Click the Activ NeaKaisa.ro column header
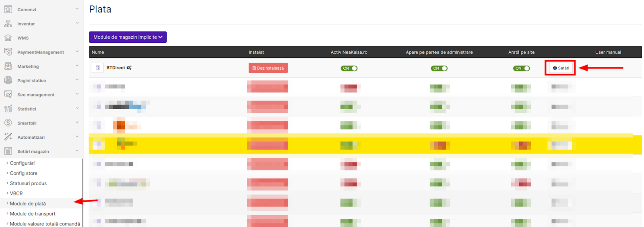This screenshot has height=227, width=644. [349, 52]
